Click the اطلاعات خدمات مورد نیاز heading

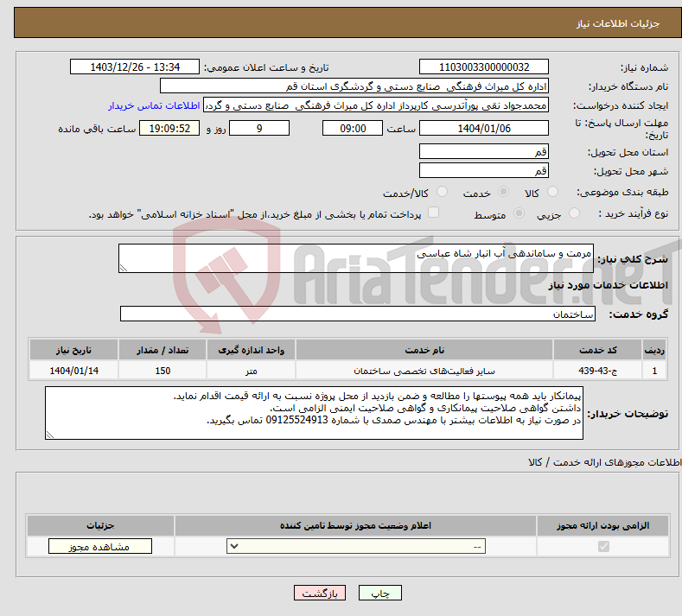pos(608,285)
